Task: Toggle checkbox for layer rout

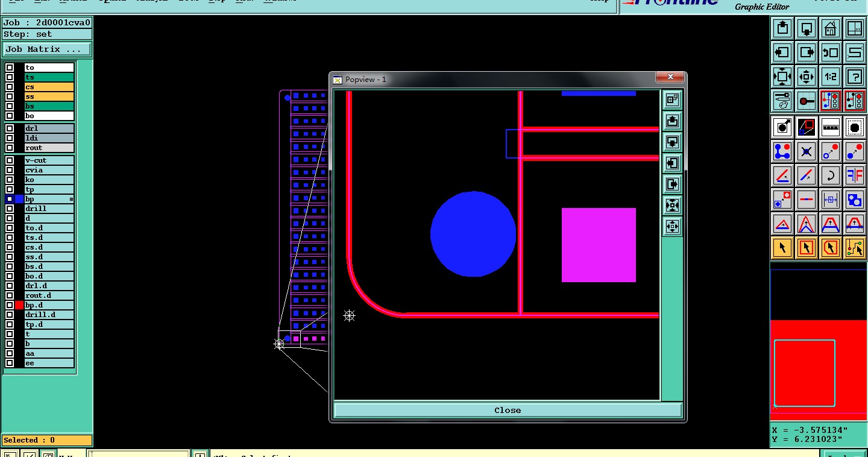Action: (10, 148)
